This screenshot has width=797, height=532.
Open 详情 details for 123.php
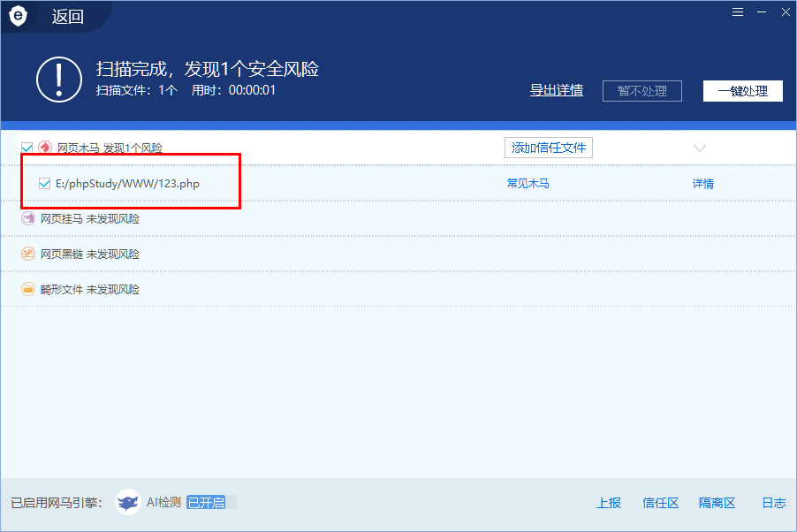pos(703,184)
